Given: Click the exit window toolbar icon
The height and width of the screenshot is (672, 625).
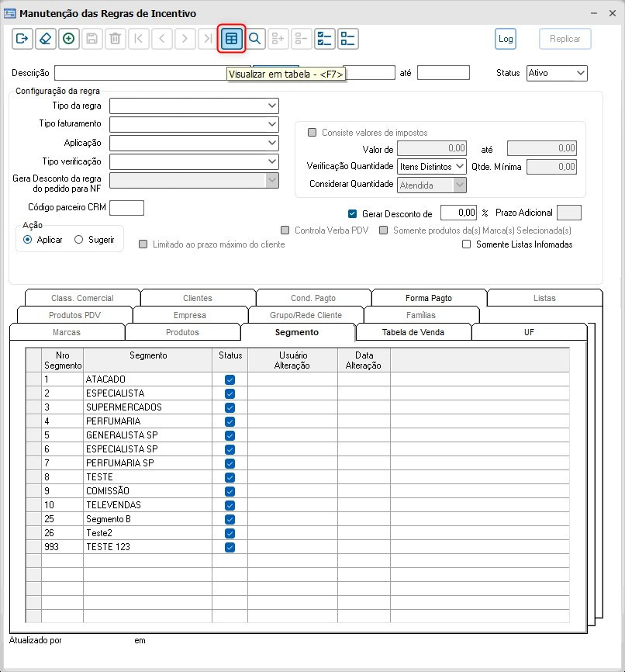Looking at the screenshot, I should (22, 39).
